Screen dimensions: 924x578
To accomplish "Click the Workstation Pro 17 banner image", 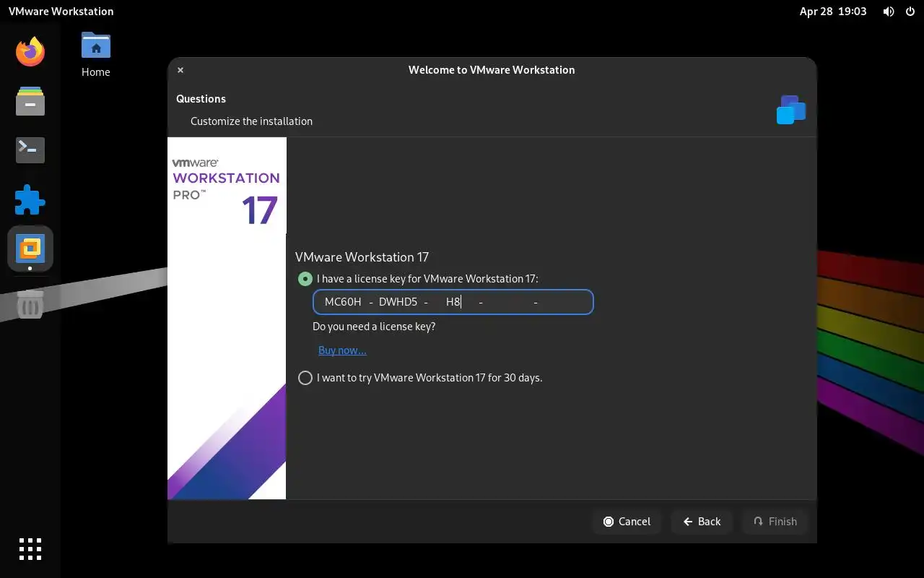I will click(x=227, y=318).
